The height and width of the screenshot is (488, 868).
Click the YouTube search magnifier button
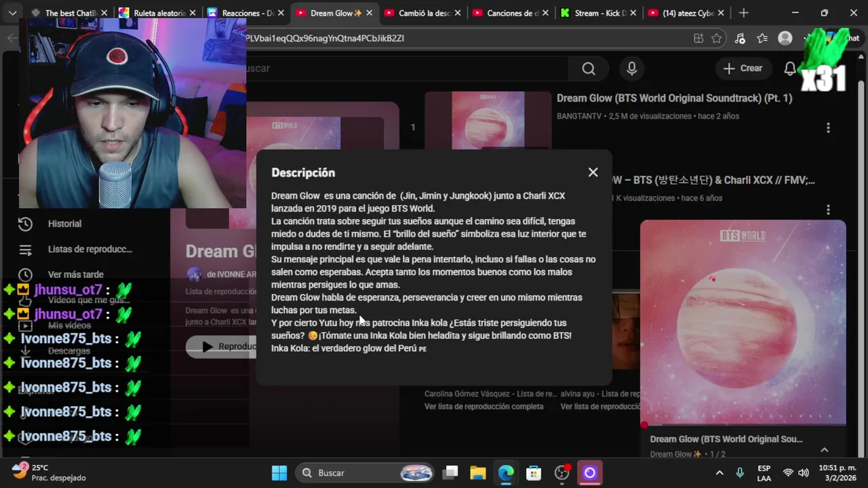(589, 68)
